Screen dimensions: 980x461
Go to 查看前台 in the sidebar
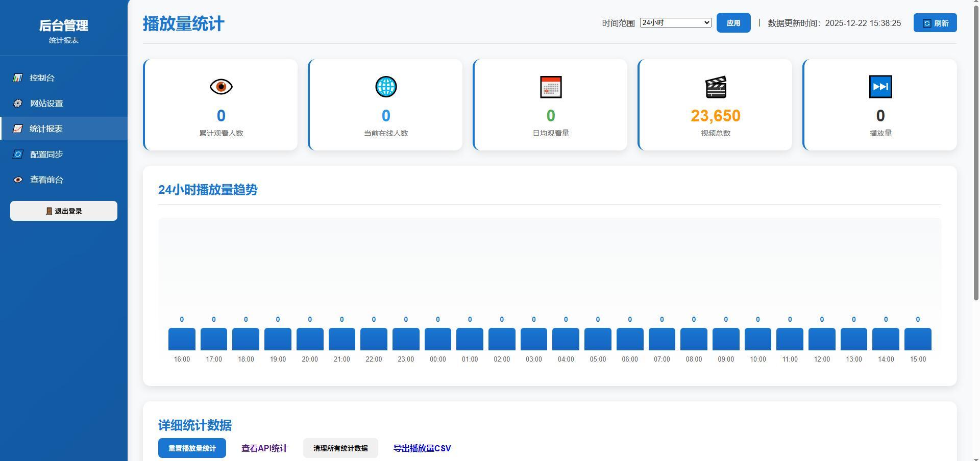(x=46, y=180)
